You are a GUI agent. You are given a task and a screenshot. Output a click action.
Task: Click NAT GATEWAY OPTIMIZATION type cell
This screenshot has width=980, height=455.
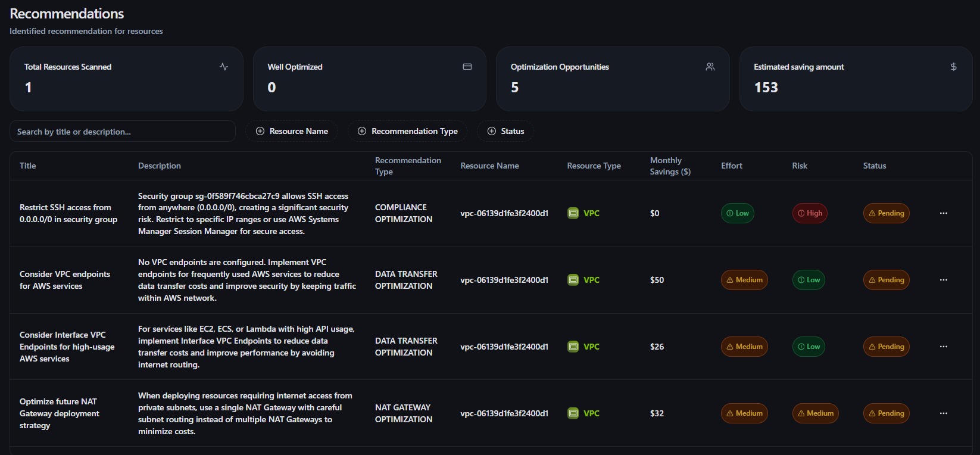[404, 413]
